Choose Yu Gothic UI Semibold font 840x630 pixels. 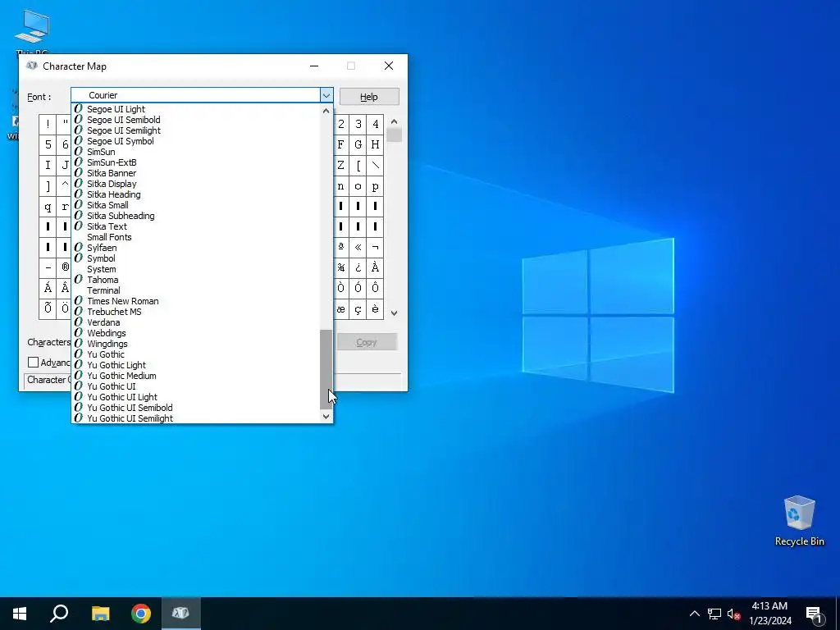pyautogui.click(x=195, y=408)
